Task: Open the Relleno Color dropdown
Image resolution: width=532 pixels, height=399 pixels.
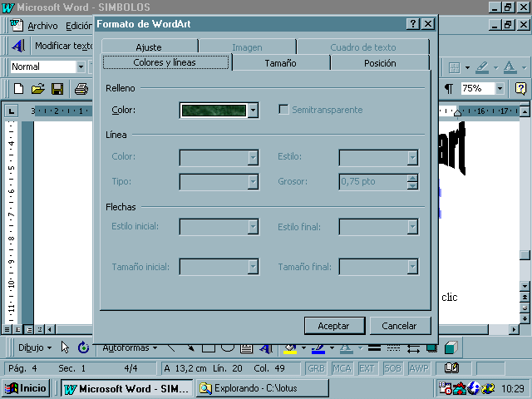Action: pyautogui.click(x=253, y=111)
